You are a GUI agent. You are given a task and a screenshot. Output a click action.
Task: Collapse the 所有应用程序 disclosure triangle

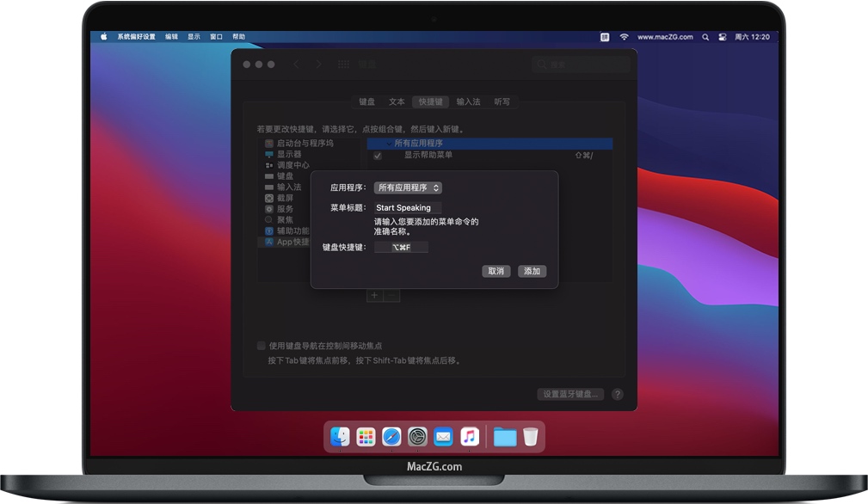[388, 144]
